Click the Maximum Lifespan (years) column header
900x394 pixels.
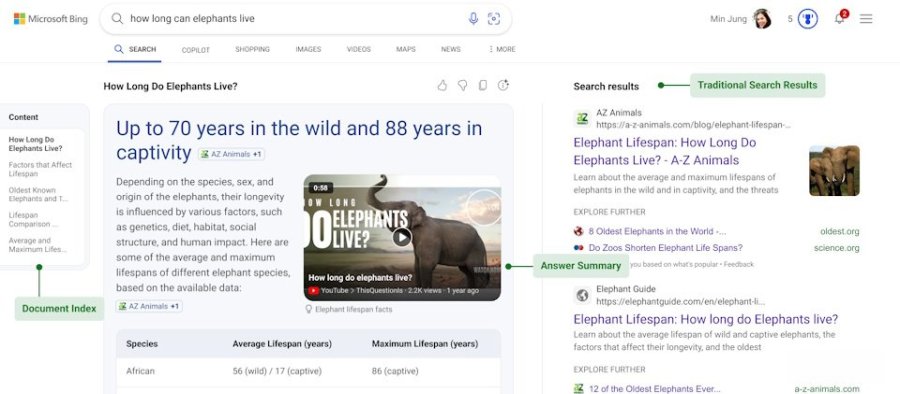coord(425,344)
